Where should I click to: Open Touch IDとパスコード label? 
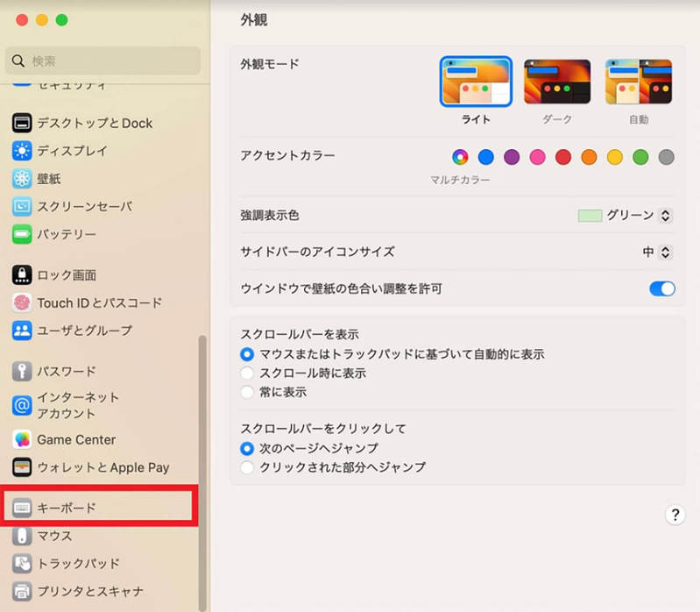click(99, 302)
